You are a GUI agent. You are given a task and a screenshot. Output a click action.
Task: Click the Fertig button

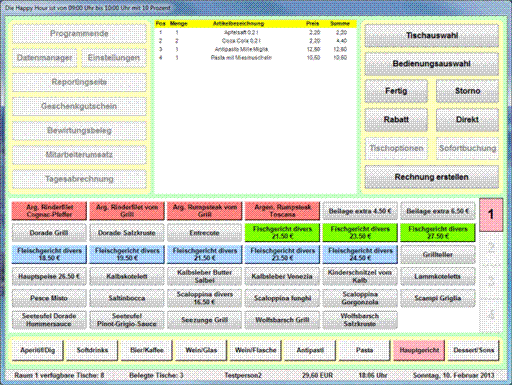[396, 91]
